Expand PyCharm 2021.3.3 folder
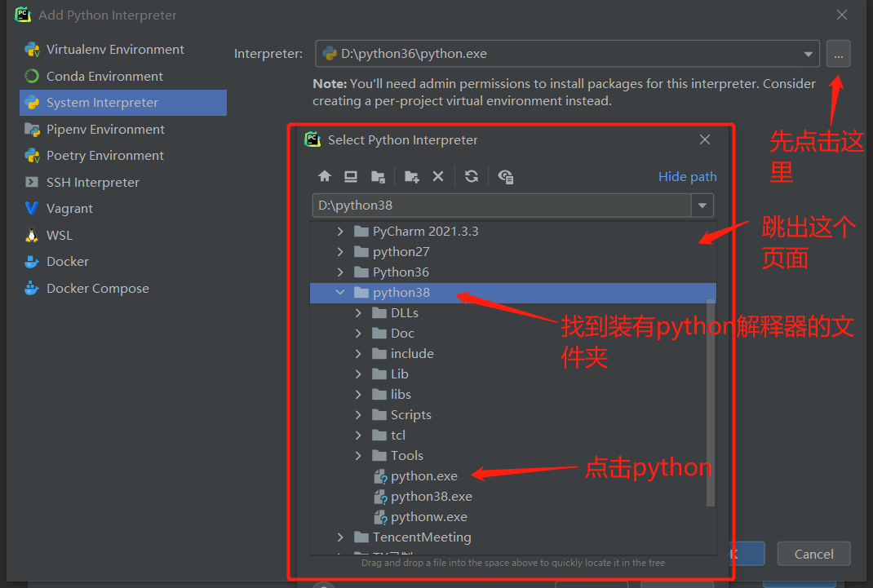This screenshot has height=588, width=873. pos(340,232)
